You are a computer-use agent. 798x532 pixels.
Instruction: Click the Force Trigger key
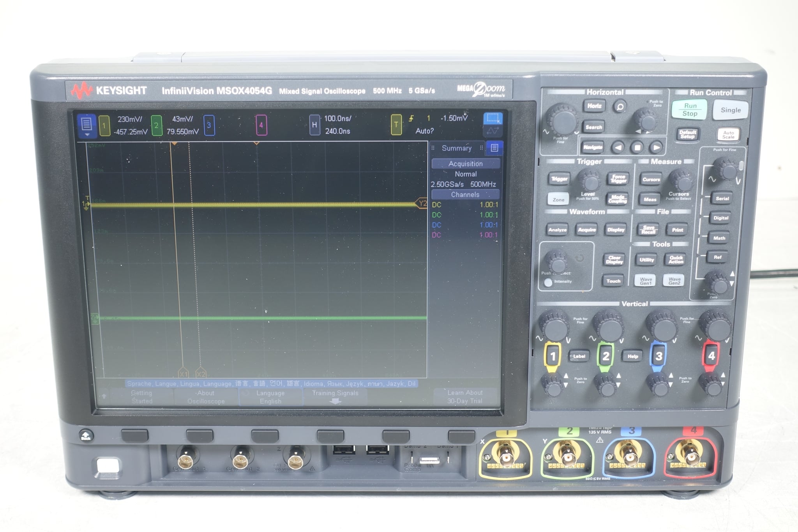(x=618, y=179)
